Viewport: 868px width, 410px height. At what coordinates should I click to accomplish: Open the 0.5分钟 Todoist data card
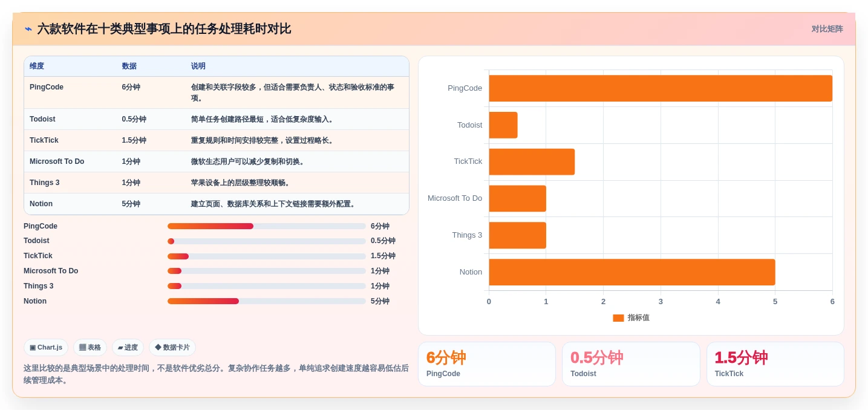[x=631, y=364]
